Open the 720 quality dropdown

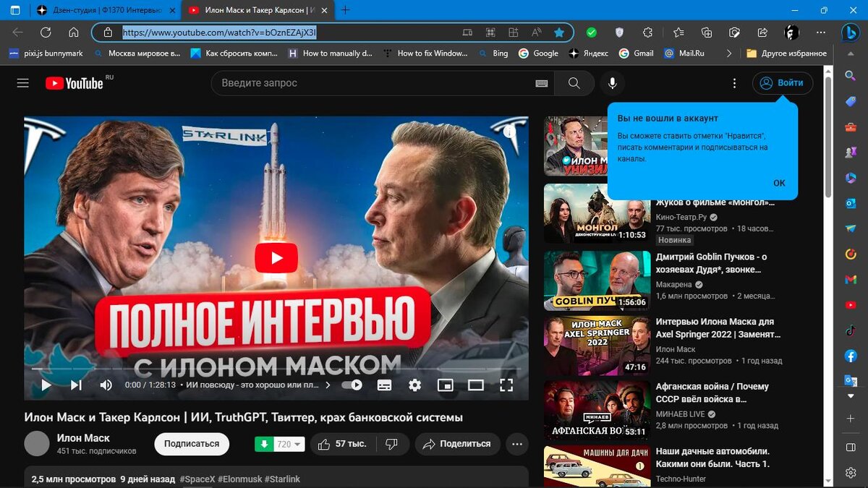click(289, 444)
